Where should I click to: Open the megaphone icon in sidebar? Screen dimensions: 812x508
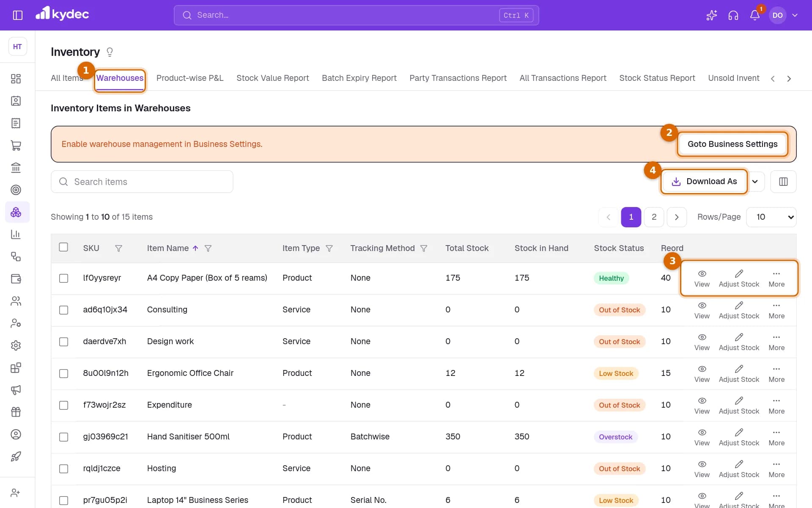click(x=16, y=390)
